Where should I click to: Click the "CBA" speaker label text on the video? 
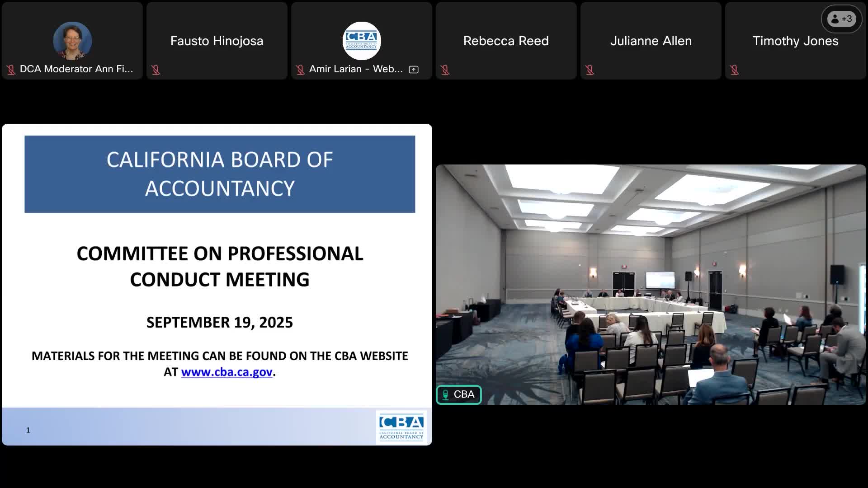pyautogui.click(x=464, y=394)
